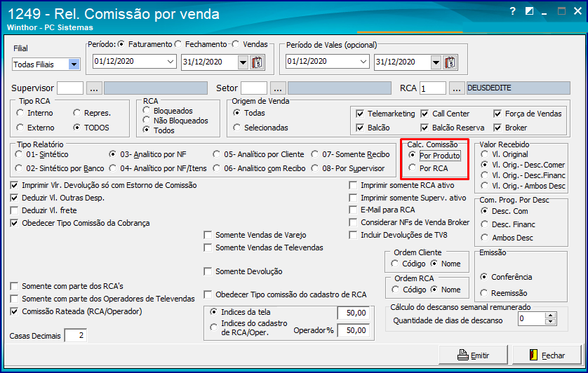Open Setor lookup ellipsis button
The width and height of the screenshot is (588, 373).
coord(278,88)
